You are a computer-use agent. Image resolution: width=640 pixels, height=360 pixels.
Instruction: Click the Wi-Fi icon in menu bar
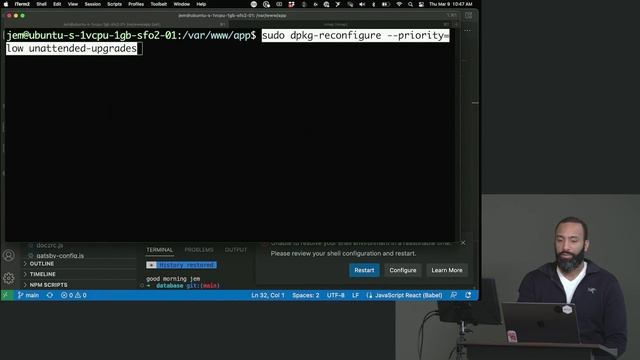[x=399, y=4]
